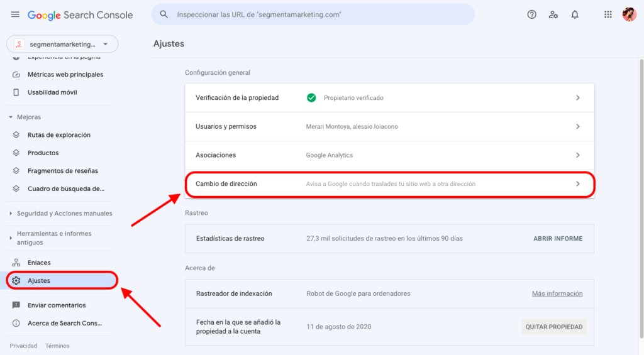Click the Acerca de Search Console info icon
The height and width of the screenshot is (355, 644).
click(x=16, y=323)
